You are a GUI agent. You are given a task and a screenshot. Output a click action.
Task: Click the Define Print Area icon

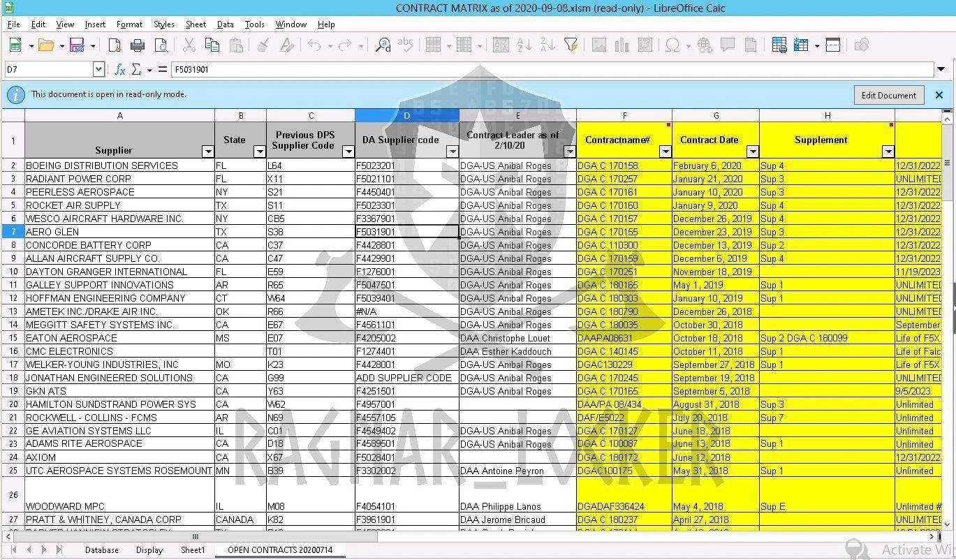[x=779, y=45]
